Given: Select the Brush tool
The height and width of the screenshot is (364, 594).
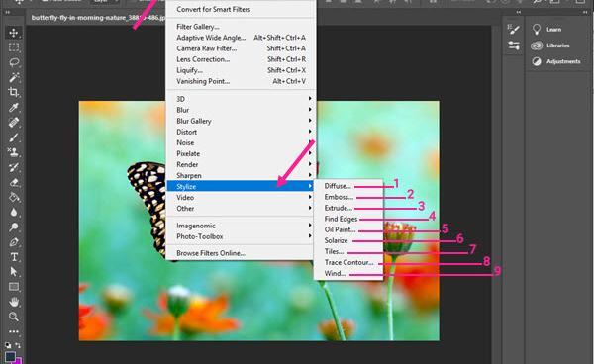Looking at the screenshot, I should 14,136.
